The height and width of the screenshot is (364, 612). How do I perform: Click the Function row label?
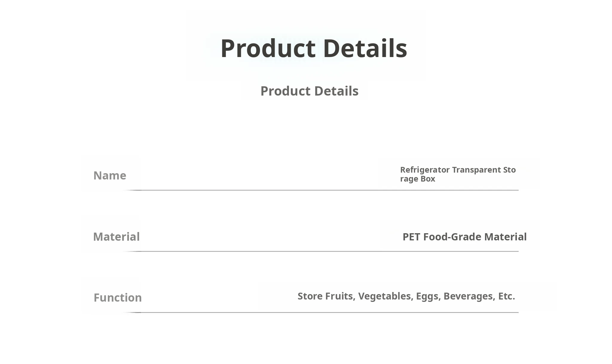[x=117, y=298]
